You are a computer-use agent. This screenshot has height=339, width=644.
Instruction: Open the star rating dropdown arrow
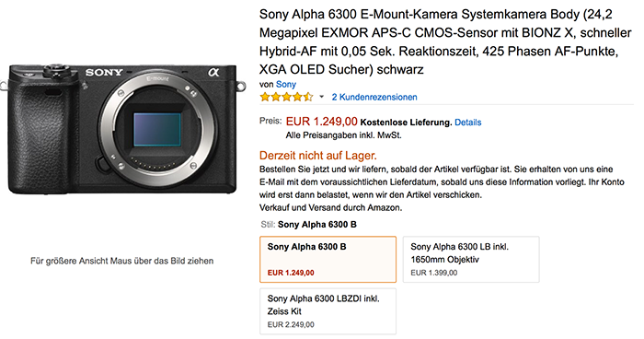(x=322, y=97)
